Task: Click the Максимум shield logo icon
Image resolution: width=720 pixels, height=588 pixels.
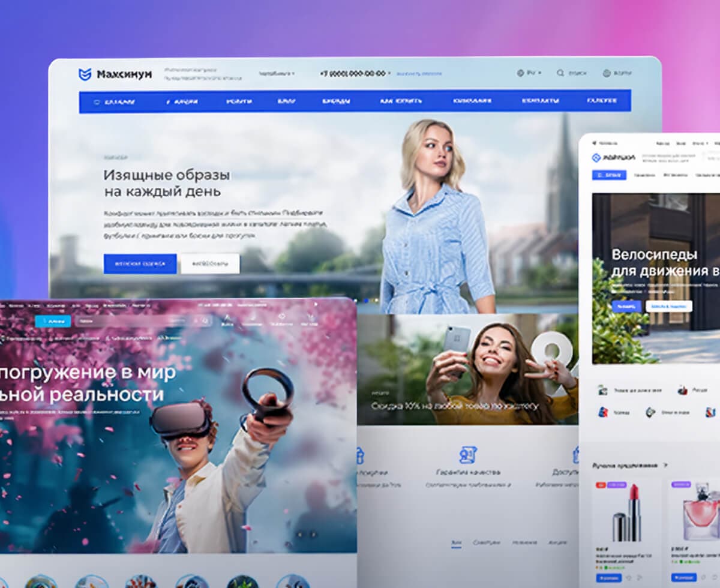Action: click(85, 74)
